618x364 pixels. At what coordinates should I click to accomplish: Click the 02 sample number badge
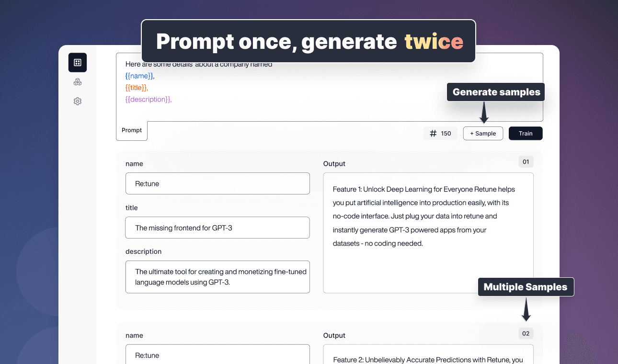(526, 334)
